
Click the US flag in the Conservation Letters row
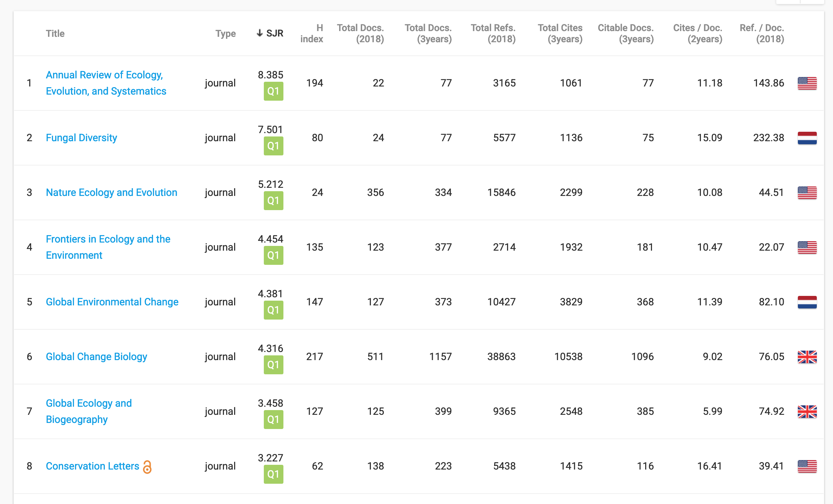(x=807, y=466)
